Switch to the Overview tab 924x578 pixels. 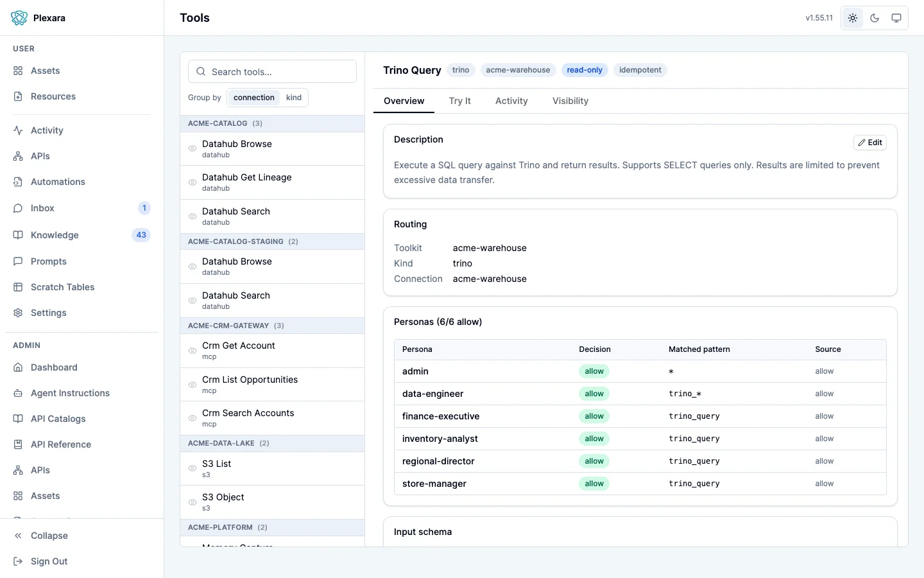coord(404,101)
